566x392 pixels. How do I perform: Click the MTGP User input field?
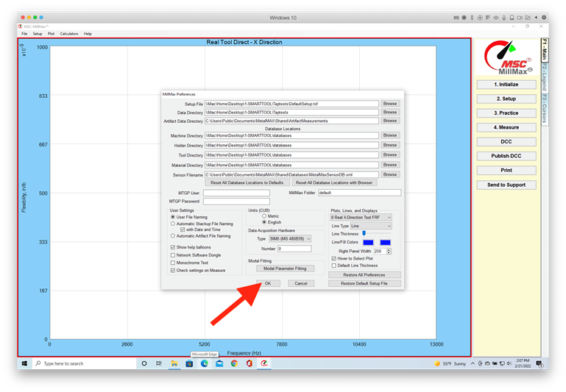click(x=236, y=193)
